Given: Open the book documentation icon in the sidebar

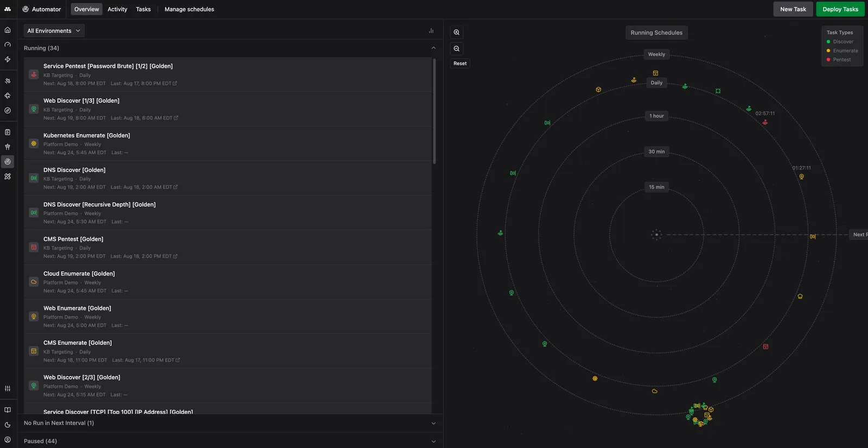Looking at the screenshot, I should tap(8, 410).
